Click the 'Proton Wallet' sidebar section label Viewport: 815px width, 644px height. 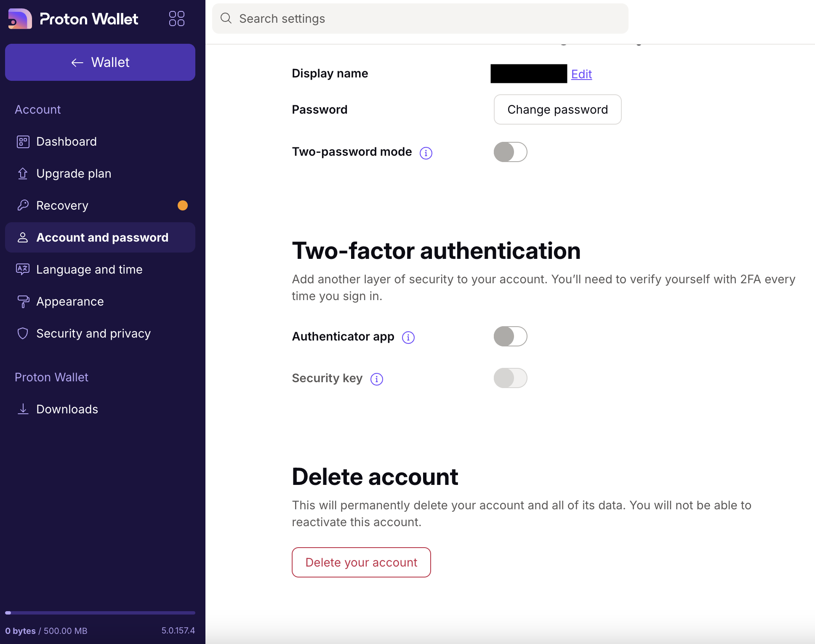(x=51, y=377)
